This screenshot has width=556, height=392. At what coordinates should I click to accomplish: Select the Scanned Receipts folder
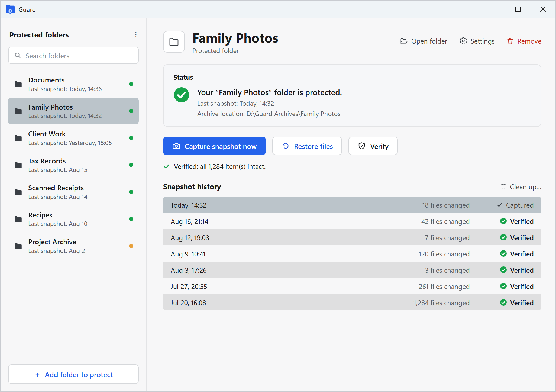pyautogui.click(x=73, y=192)
